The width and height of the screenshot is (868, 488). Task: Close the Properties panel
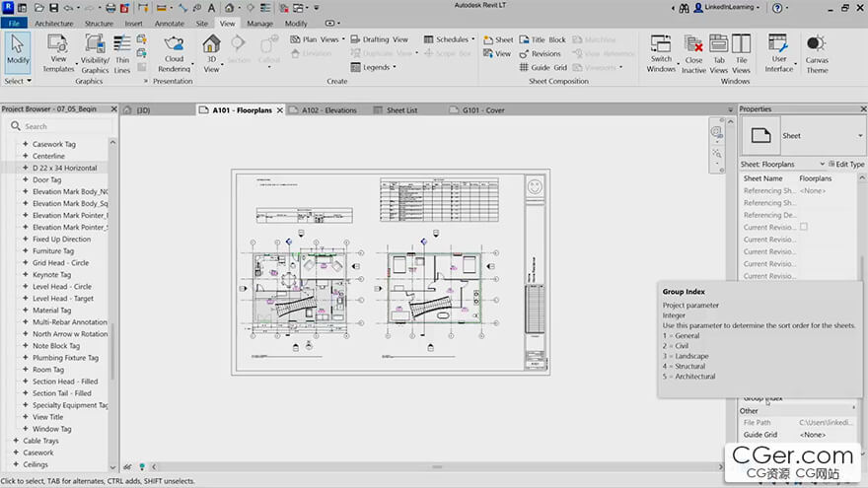pos(863,109)
